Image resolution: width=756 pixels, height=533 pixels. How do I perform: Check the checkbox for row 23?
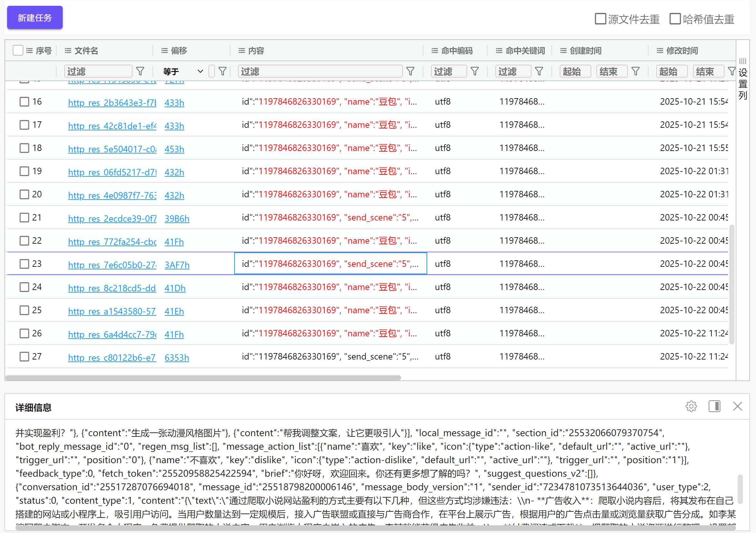pyautogui.click(x=24, y=264)
